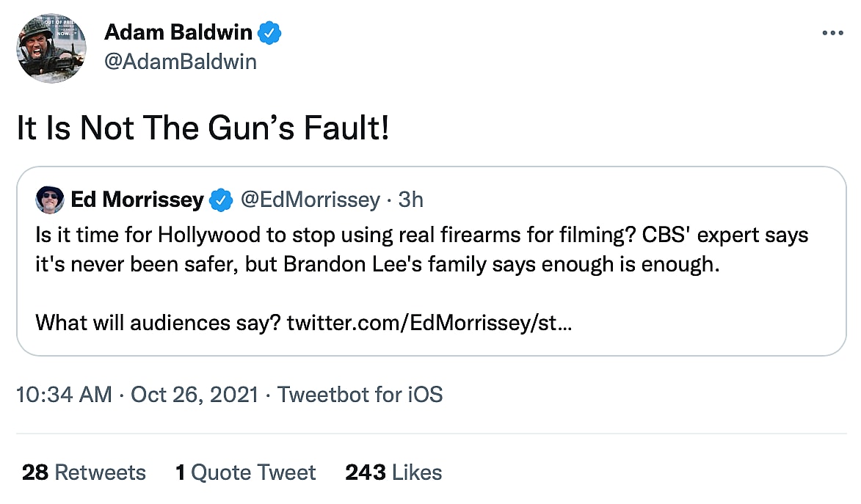Viewport: 861px width, 504px height.
Task: Click Adam Baldwin's blue verified badge
Action: tap(270, 33)
